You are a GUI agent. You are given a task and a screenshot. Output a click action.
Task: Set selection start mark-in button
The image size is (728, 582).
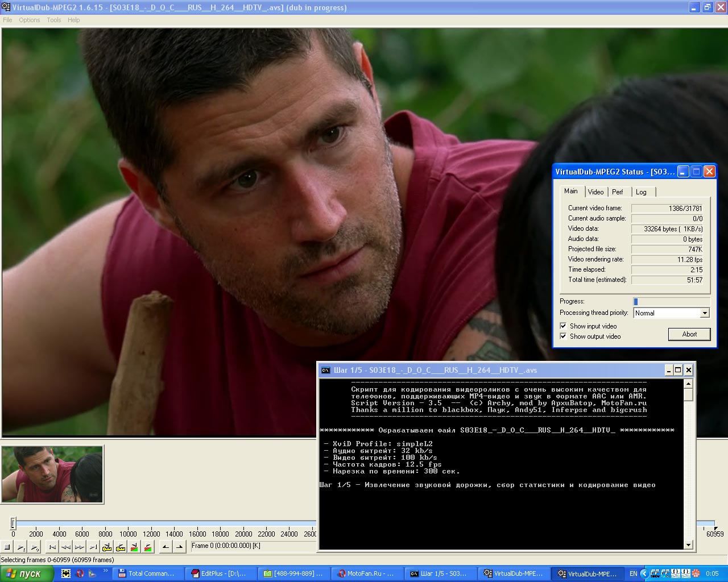point(166,547)
